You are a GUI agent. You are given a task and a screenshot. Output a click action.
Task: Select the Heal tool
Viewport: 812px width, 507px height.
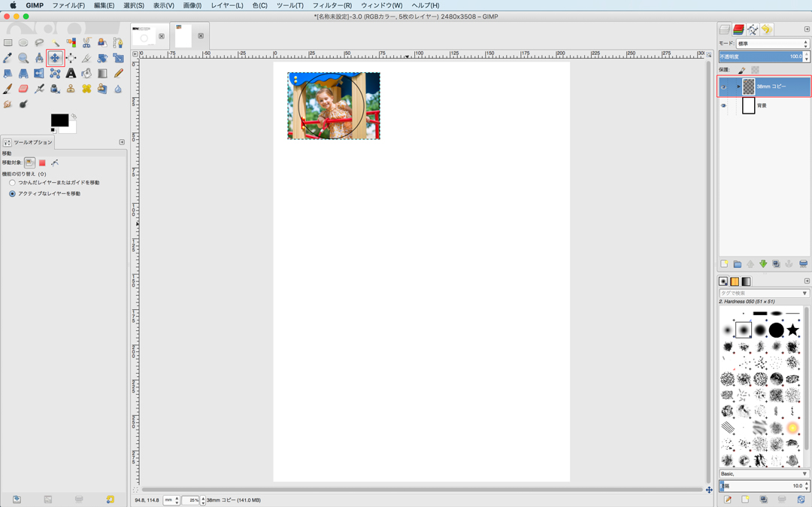coord(86,89)
